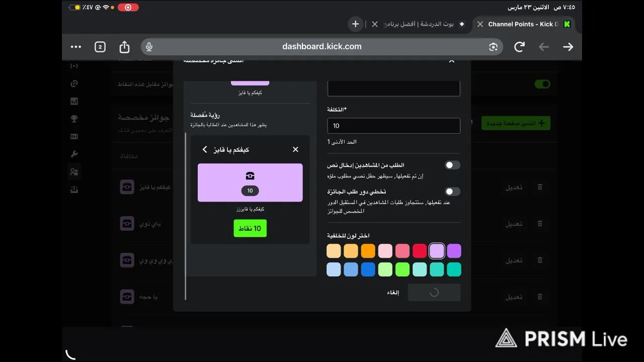Click the green انشئ صفحة جديدة button
Screen dimensions: 644x362
[x=516, y=123]
